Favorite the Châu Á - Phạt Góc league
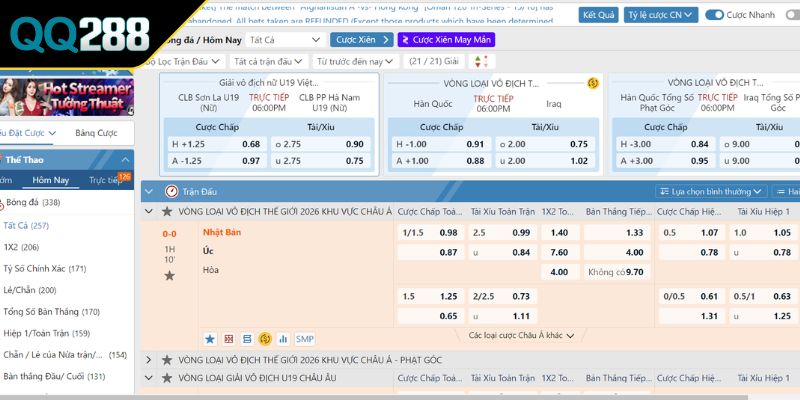The image size is (800, 400). tap(167, 359)
